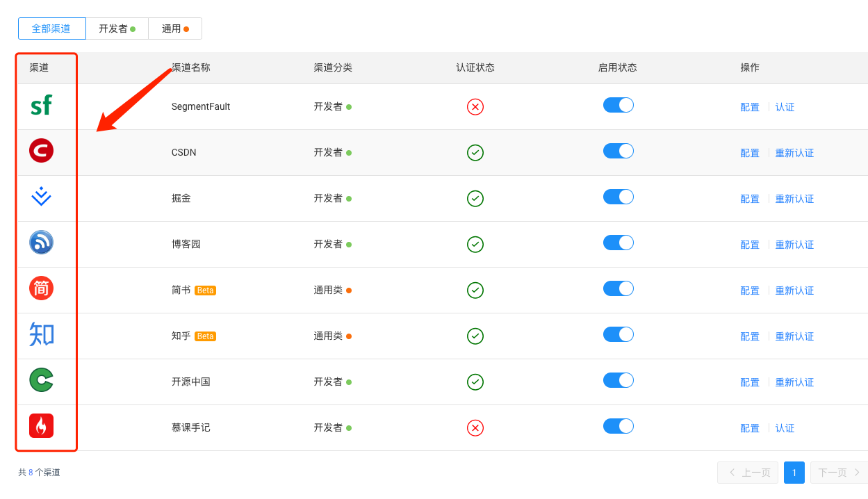This screenshot has width=868, height=499.
Task: Click the 知乎 channel name
Action: point(181,336)
